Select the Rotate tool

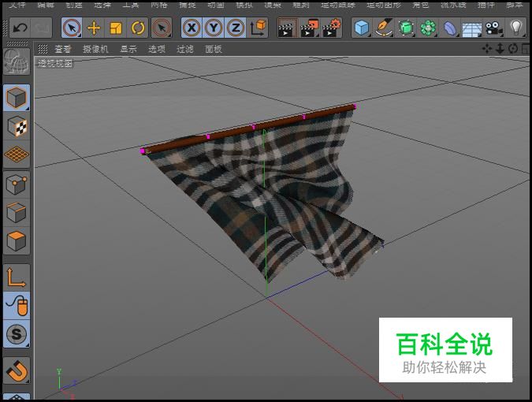pyautogui.click(x=137, y=28)
